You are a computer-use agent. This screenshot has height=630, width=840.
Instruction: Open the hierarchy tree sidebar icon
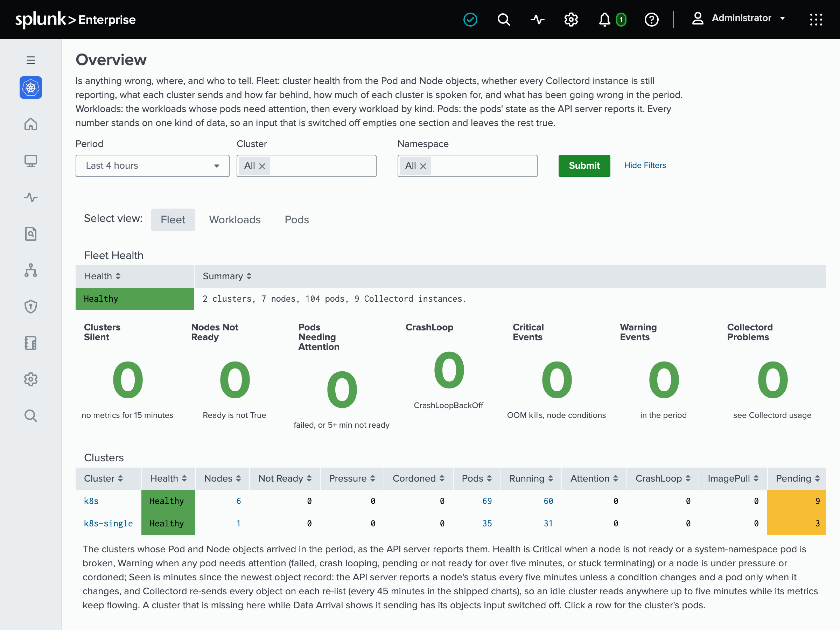[31, 270]
